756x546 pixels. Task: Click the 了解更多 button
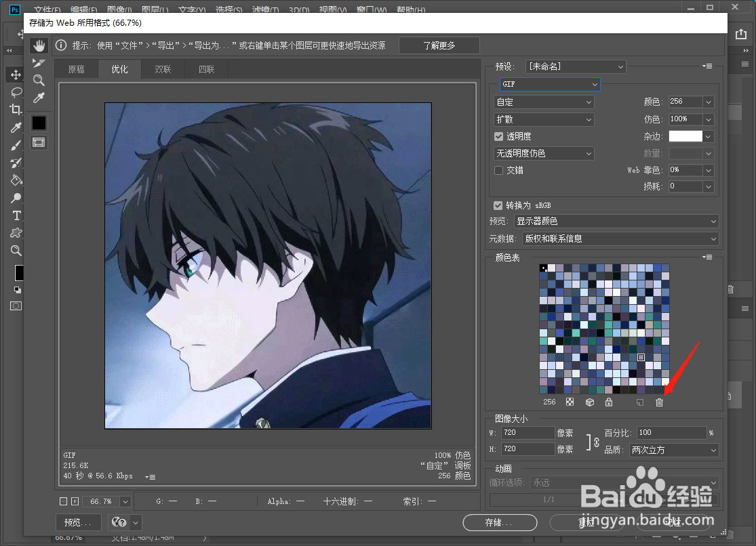[439, 45]
